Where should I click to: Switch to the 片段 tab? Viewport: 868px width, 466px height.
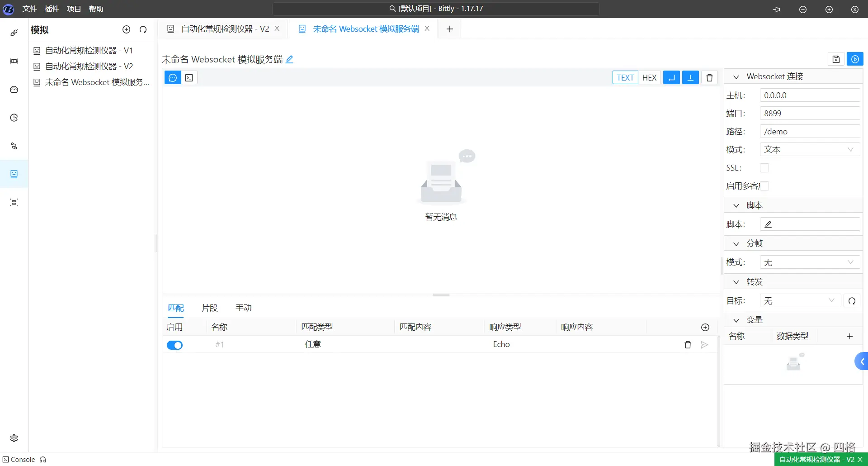click(210, 308)
